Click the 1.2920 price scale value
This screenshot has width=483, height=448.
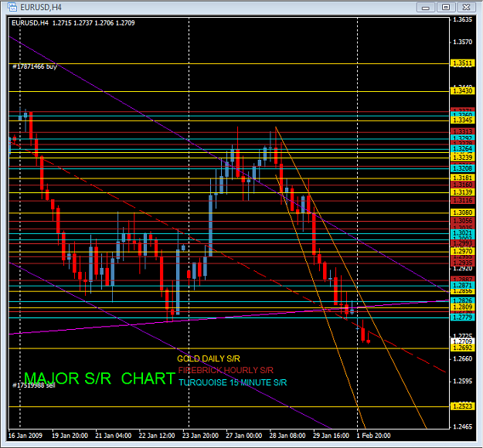coord(462,269)
